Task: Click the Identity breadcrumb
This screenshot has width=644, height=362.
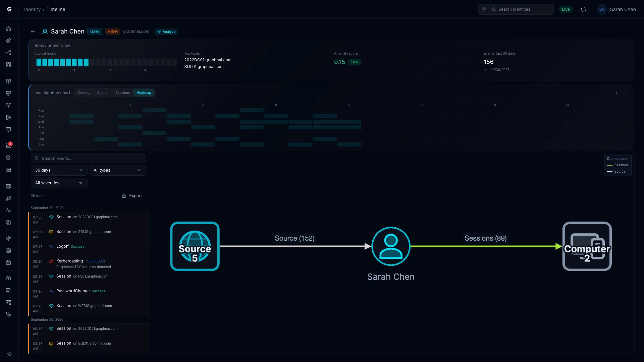Action: point(32,9)
